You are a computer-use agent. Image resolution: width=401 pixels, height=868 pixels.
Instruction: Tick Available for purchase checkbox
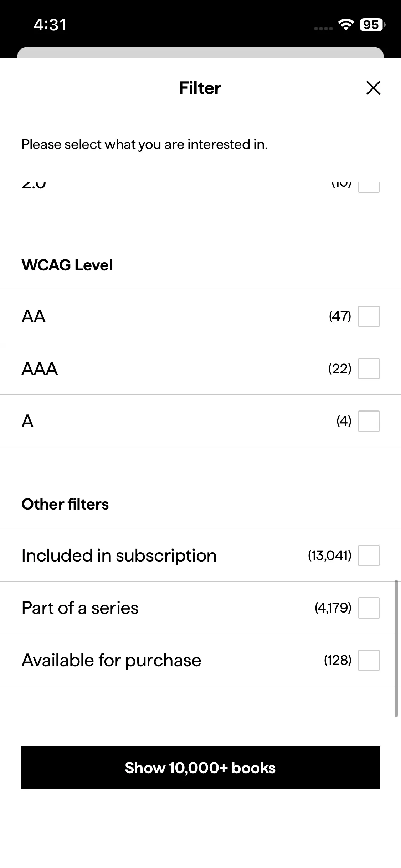pos(369,660)
